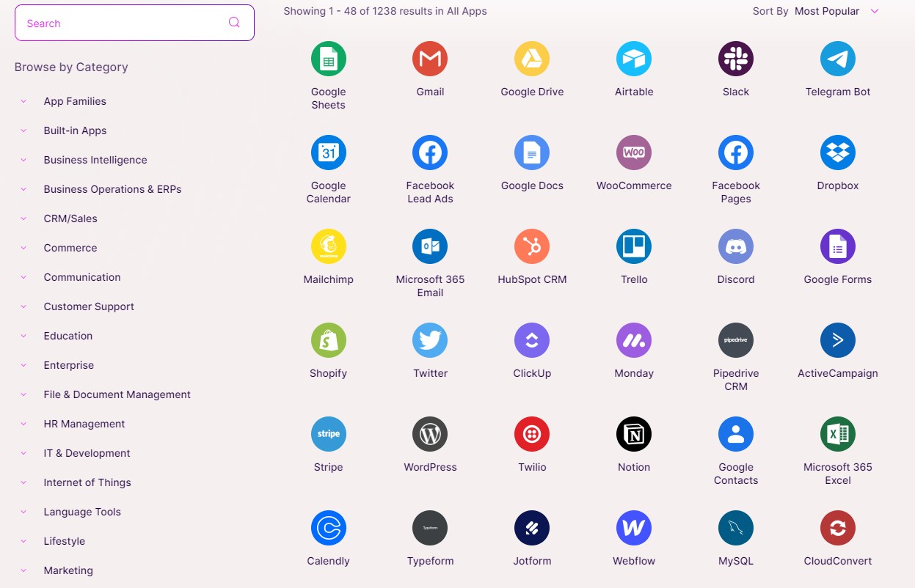Open the Microsoft 365 Email icon

430,246
